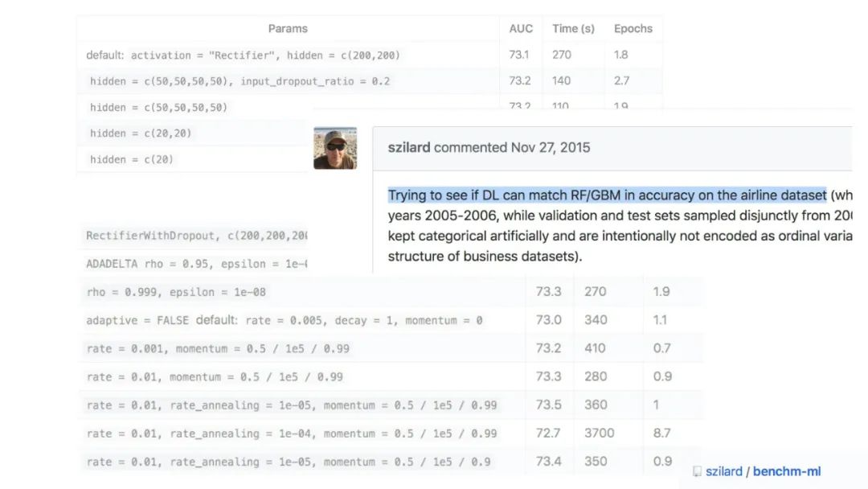Select the Epochs column header
The width and height of the screenshot is (868, 489).
633,28
